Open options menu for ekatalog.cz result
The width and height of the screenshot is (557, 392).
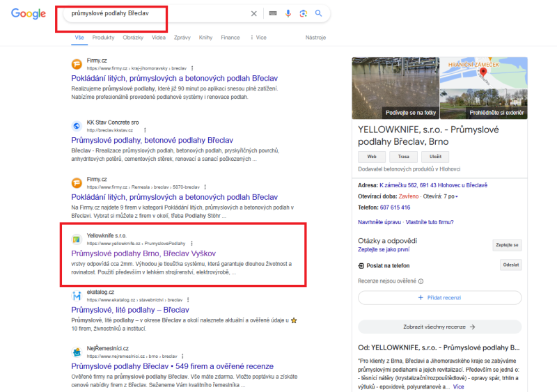click(x=188, y=300)
